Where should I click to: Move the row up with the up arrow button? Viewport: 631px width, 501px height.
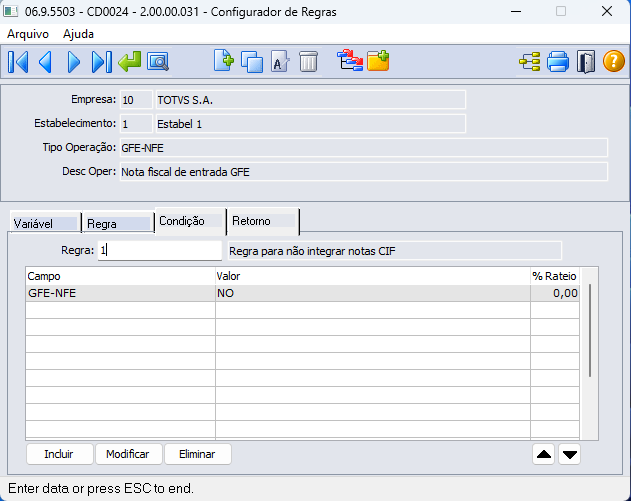pyautogui.click(x=544, y=454)
